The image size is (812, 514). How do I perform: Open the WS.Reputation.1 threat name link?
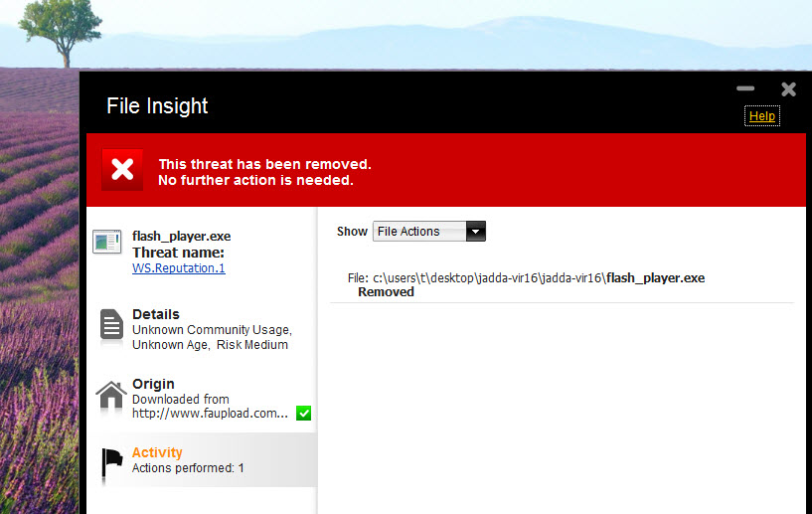tap(179, 267)
